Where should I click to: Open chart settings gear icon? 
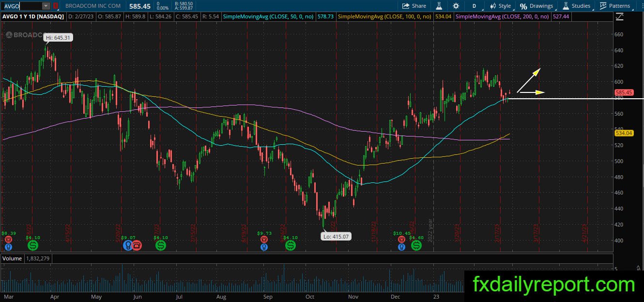pyautogui.click(x=456, y=6)
